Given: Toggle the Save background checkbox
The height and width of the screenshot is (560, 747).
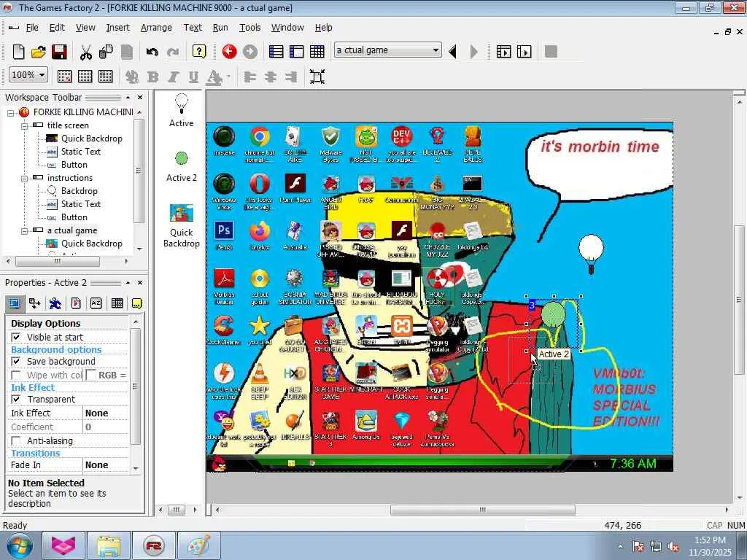Looking at the screenshot, I should pyautogui.click(x=16, y=362).
